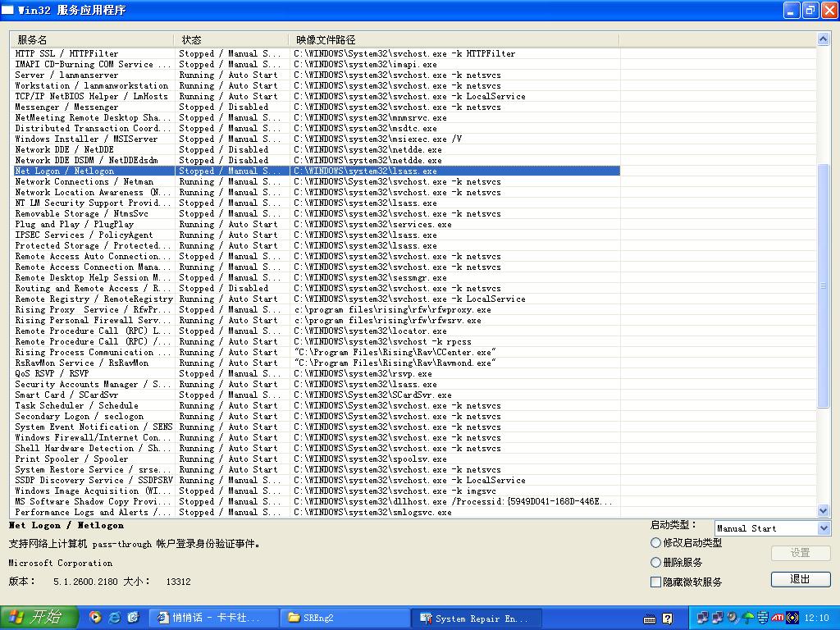Image resolution: width=840 pixels, height=630 pixels.
Task: Select the SSDP Discovery Service row
Action: [316, 481]
